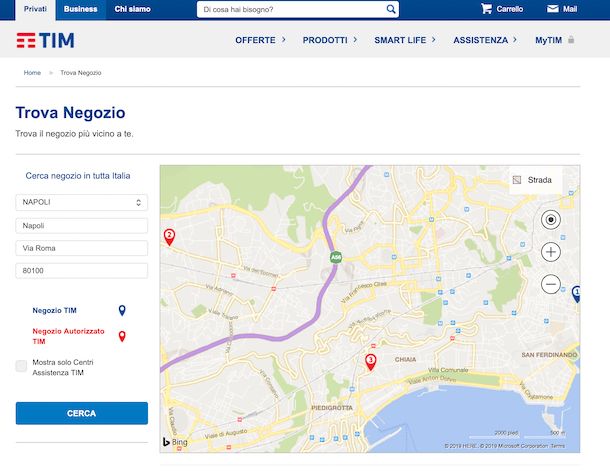Switch to the Privati tab

pyautogui.click(x=35, y=9)
